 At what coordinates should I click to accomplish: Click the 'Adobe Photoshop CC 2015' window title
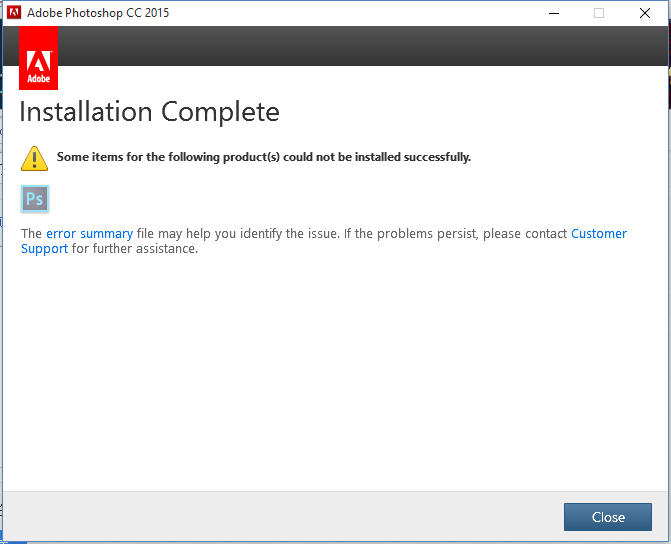(98, 13)
